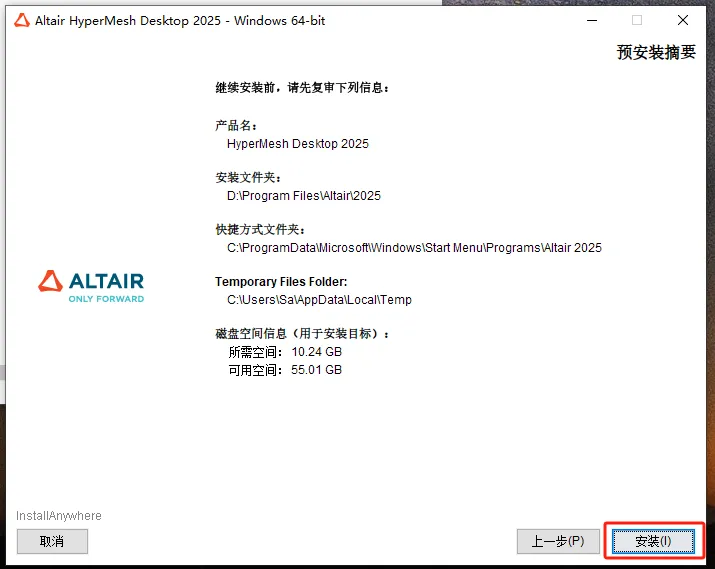Click the 安装文件夹 label
This screenshot has width=715, height=569.
pos(249,177)
